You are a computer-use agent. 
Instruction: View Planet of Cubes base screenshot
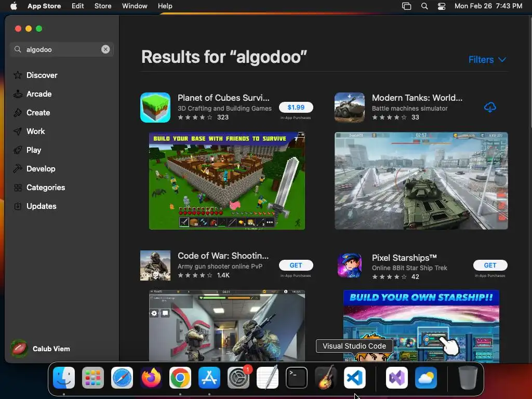[x=227, y=181]
